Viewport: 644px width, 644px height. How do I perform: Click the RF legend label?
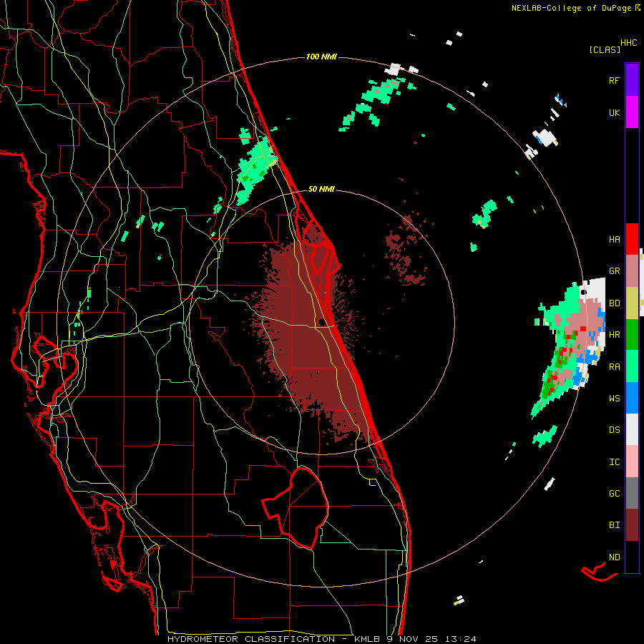(614, 81)
